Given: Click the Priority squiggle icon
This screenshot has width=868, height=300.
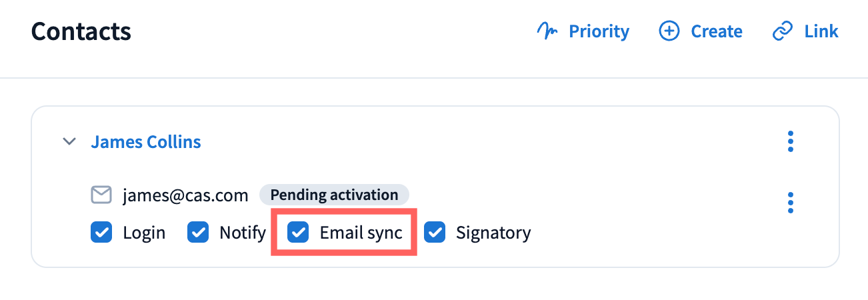Looking at the screenshot, I should click(x=547, y=31).
